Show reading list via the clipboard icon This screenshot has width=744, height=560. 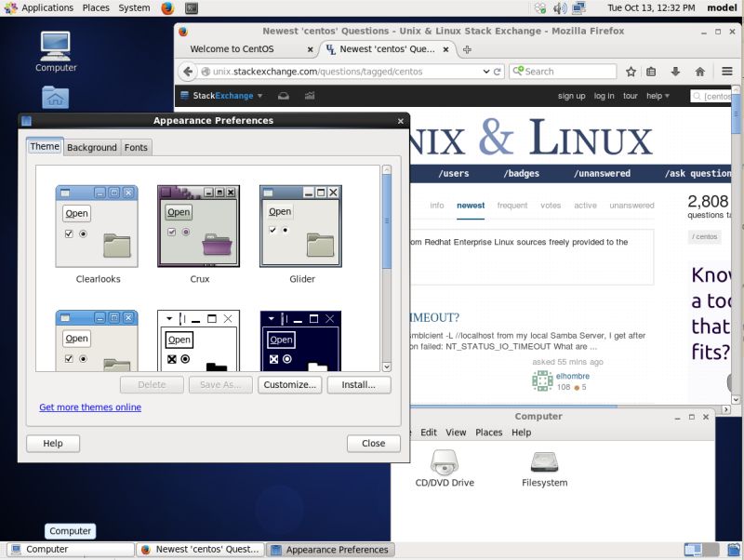(651, 72)
